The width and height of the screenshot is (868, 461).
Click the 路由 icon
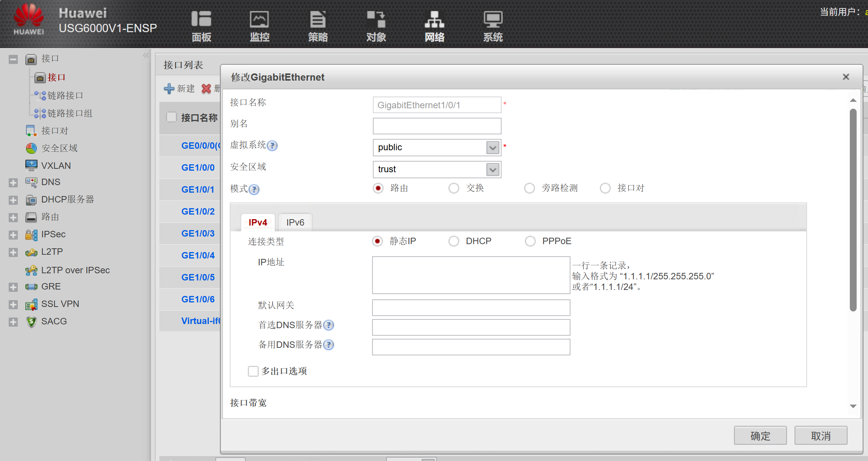pyautogui.click(x=31, y=217)
